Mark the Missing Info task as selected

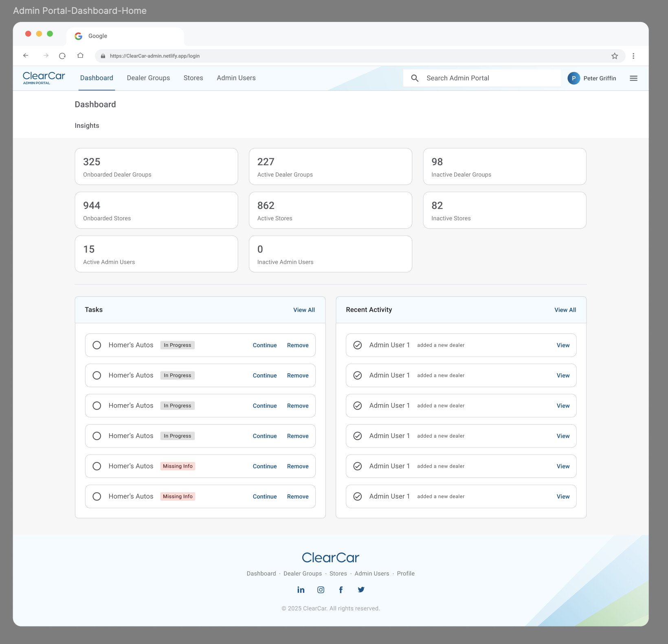pyautogui.click(x=97, y=466)
